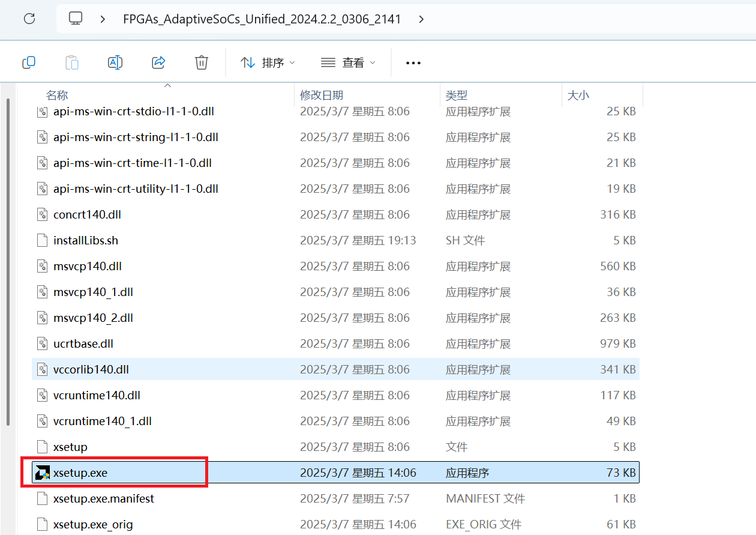Click the Rename icon in toolbar
Viewport: 756px width, 535px height.
tap(115, 62)
